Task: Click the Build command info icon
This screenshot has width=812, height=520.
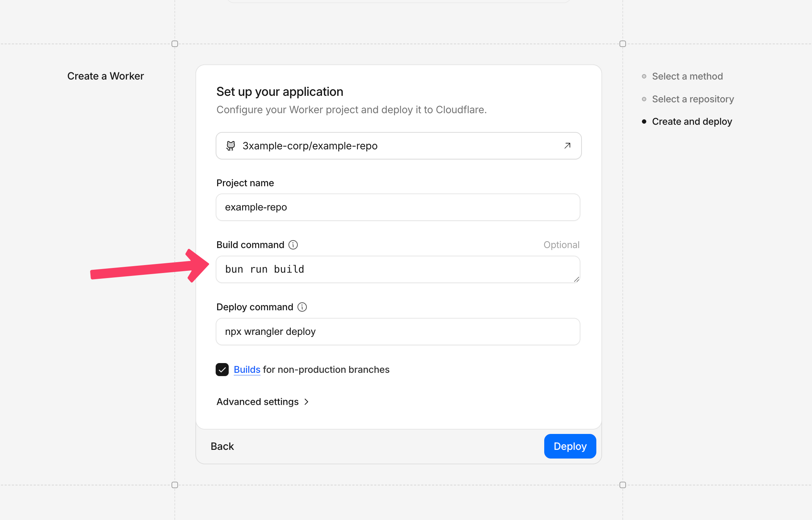Action: [x=293, y=245]
